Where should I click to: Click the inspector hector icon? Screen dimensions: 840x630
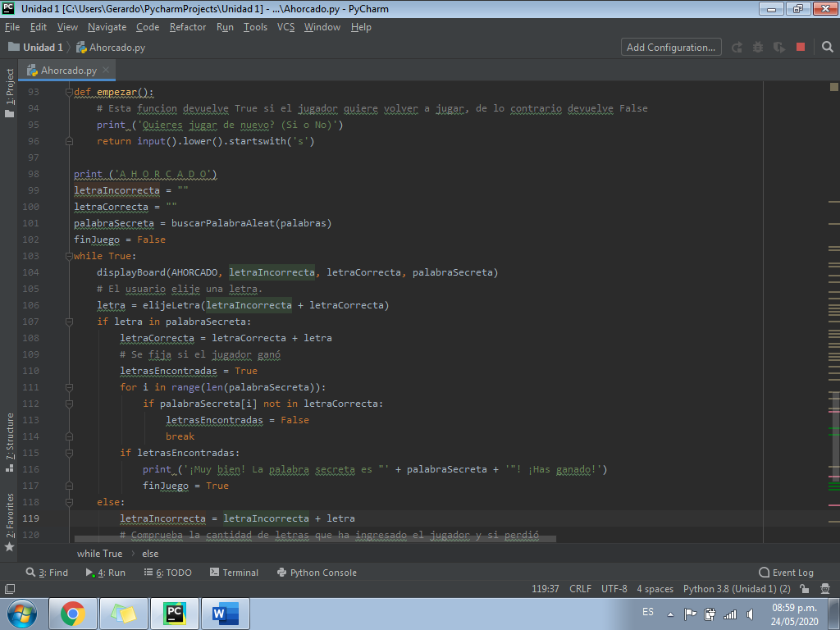[x=825, y=589]
